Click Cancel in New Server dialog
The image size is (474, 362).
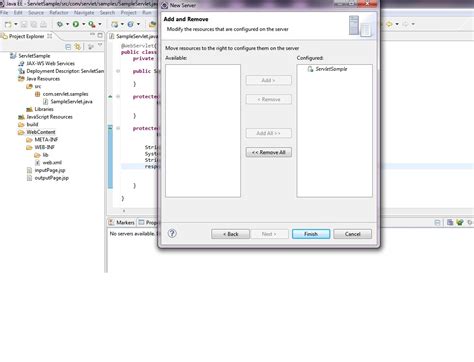353,234
